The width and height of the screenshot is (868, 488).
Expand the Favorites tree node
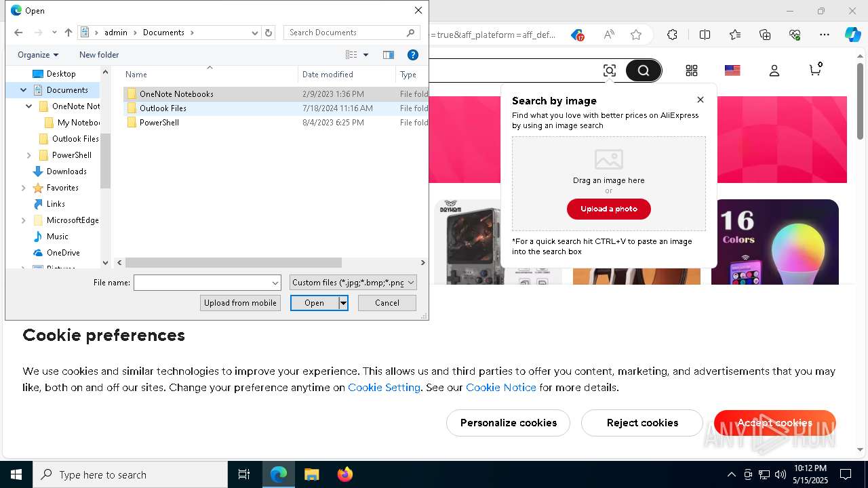pyautogui.click(x=24, y=188)
